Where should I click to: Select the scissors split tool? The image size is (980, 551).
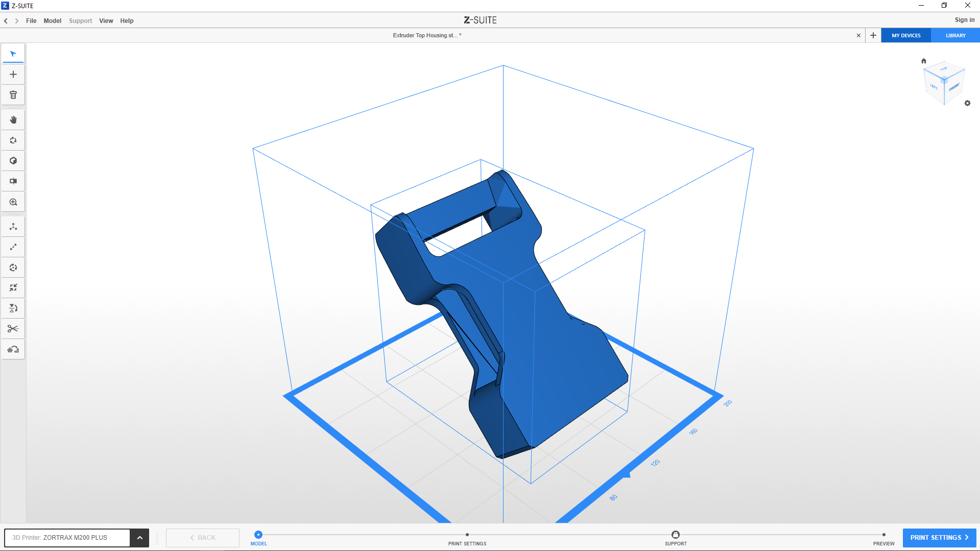point(13,329)
